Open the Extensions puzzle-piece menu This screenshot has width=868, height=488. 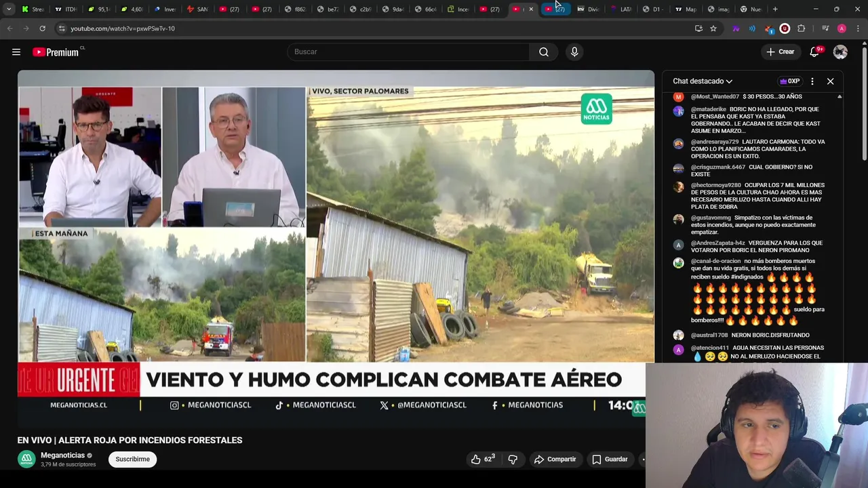[x=801, y=28]
